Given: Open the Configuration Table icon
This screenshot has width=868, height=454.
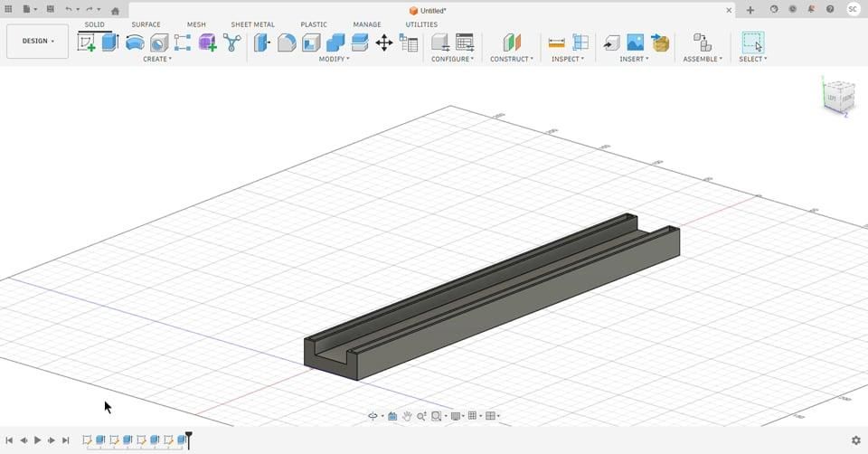Looking at the screenshot, I should tap(465, 43).
